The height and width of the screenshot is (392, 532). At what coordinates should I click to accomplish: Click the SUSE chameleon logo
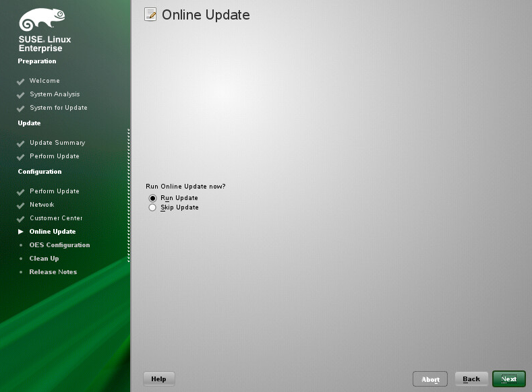[42, 20]
